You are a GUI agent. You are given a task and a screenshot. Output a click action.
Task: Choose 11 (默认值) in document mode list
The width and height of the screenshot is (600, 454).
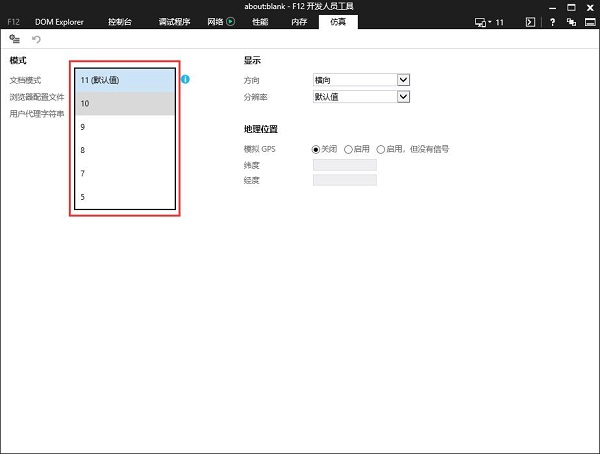[125, 80]
